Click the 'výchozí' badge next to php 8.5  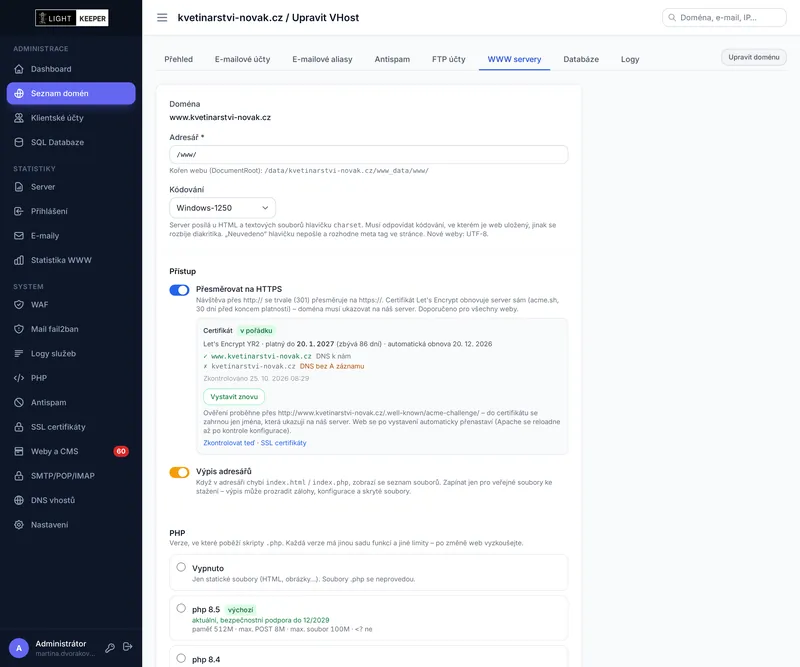click(x=240, y=609)
